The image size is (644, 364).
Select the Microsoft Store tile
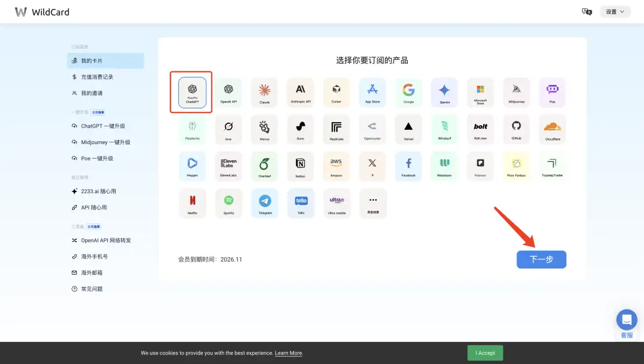click(481, 92)
